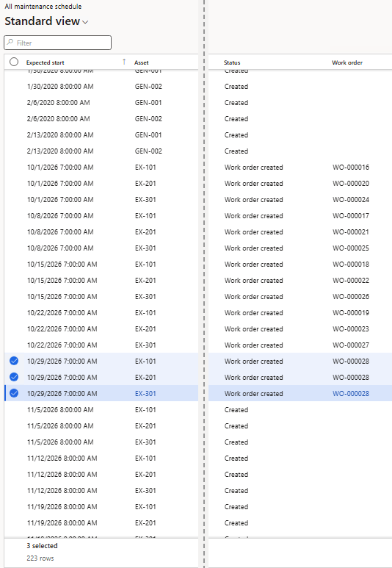Viewport: 392px width, 568px height.
Task: Click the Asset column header
Action: pos(142,62)
